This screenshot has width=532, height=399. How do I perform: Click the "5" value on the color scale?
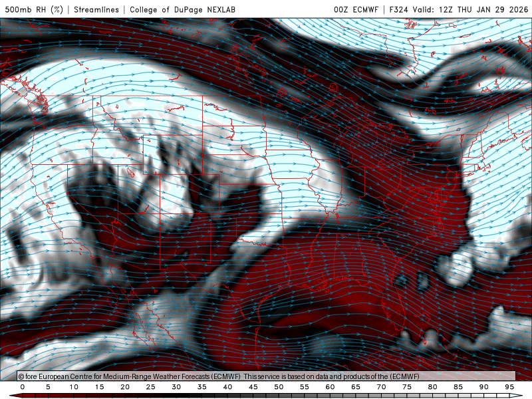[x=48, y=387]
